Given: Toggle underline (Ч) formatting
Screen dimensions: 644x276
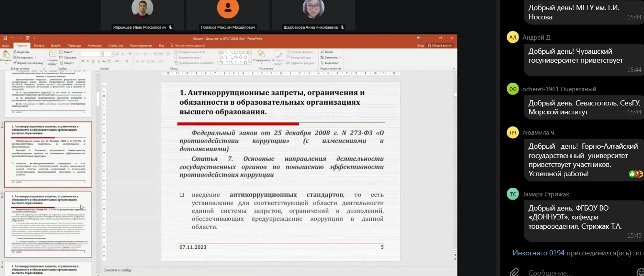Looking at the screenshot, I should point(93,61).
